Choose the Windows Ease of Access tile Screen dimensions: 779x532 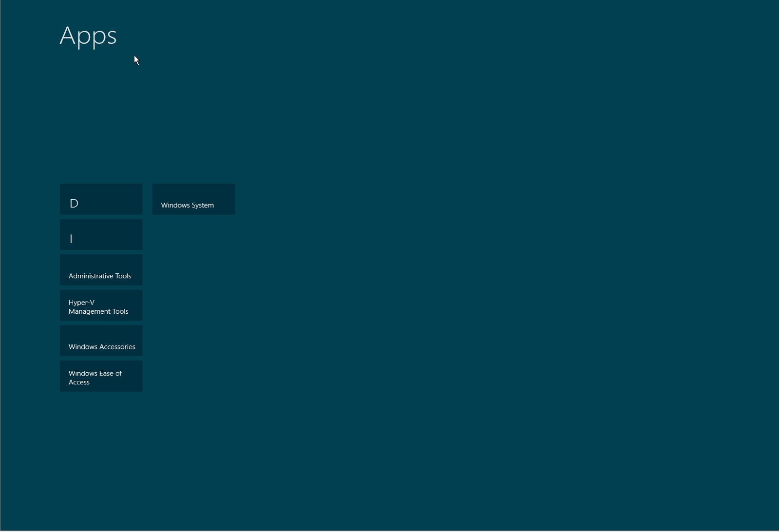click(101, 376)
